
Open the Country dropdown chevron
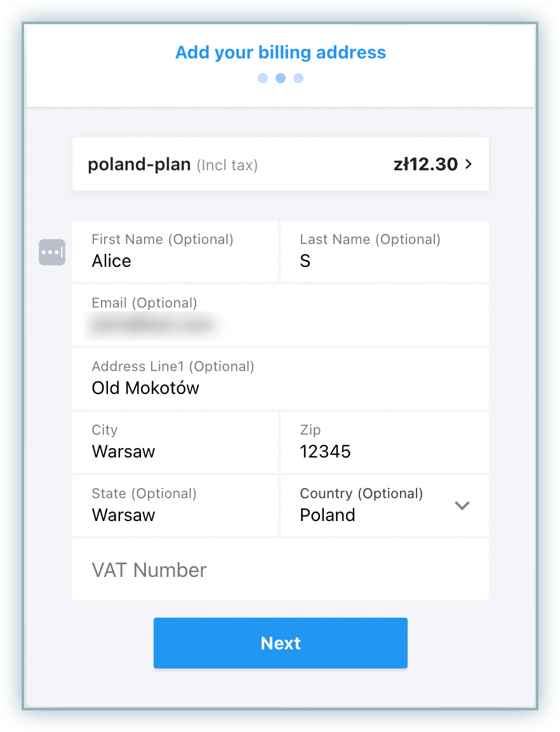pos(462,506)
